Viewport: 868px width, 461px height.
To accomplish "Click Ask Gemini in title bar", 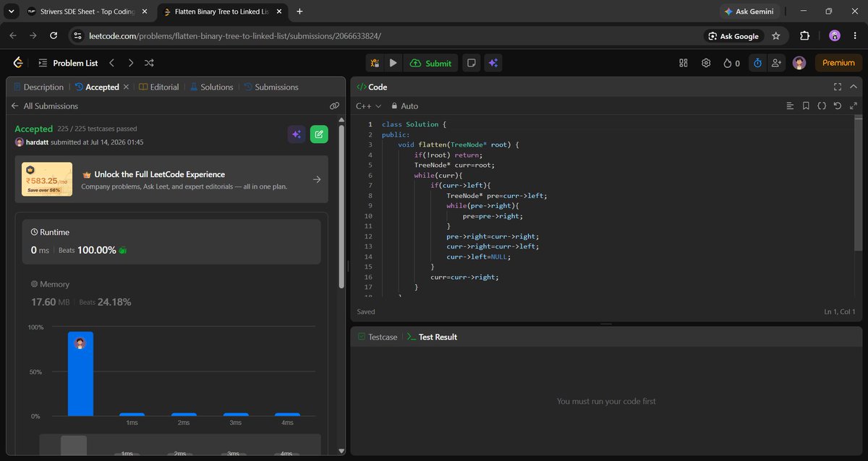I will [749, 12].
